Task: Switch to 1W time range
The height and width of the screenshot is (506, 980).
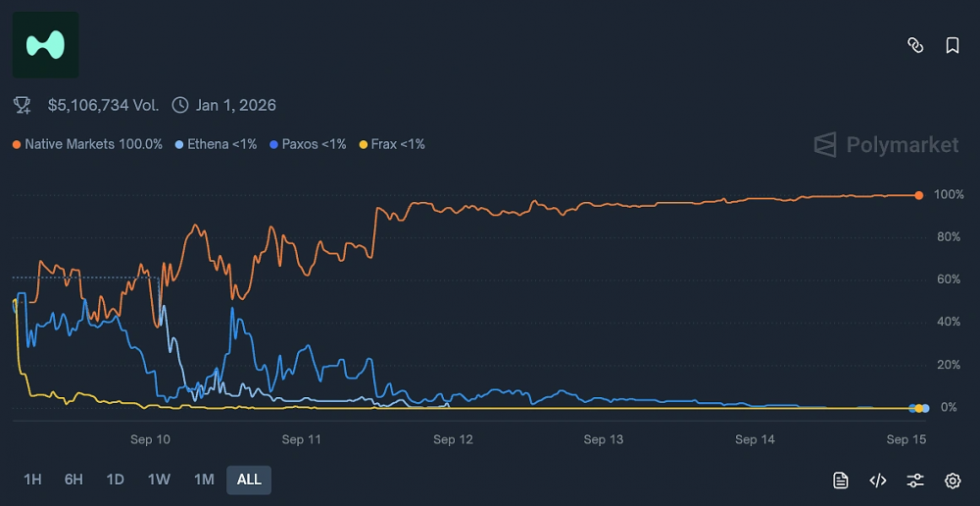Action: pyautogui.click(x=159, y=480)
